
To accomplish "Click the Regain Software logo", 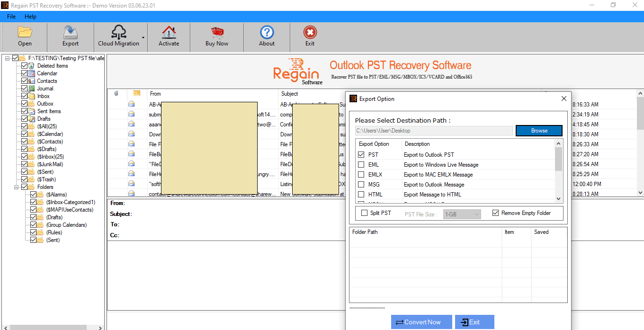I will point(295,71).
